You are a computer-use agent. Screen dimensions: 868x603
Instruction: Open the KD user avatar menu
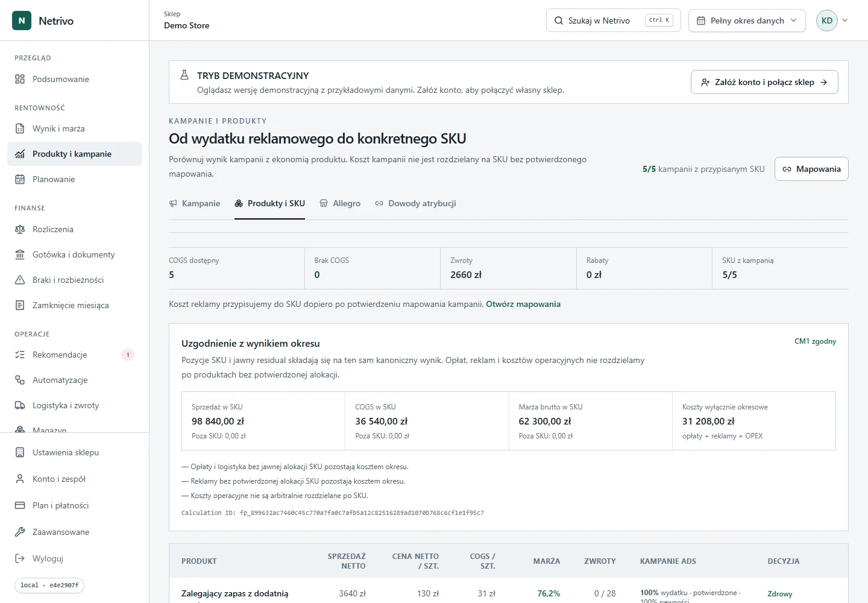(x=827, y=21)
